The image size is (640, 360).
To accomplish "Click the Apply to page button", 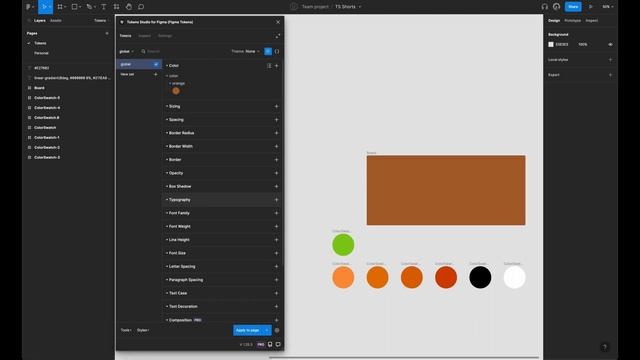I will click(x=248, y=330).
